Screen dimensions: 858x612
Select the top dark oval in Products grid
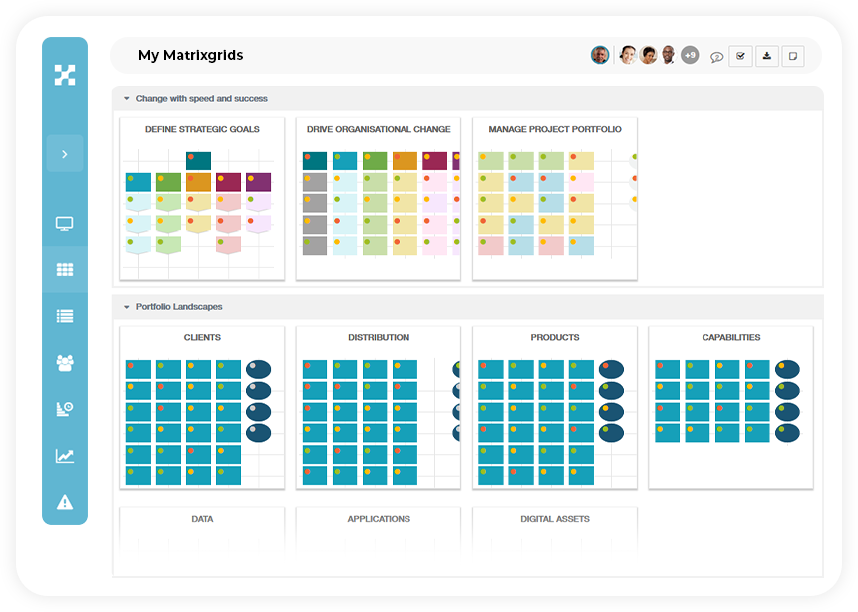pos(611,369)
